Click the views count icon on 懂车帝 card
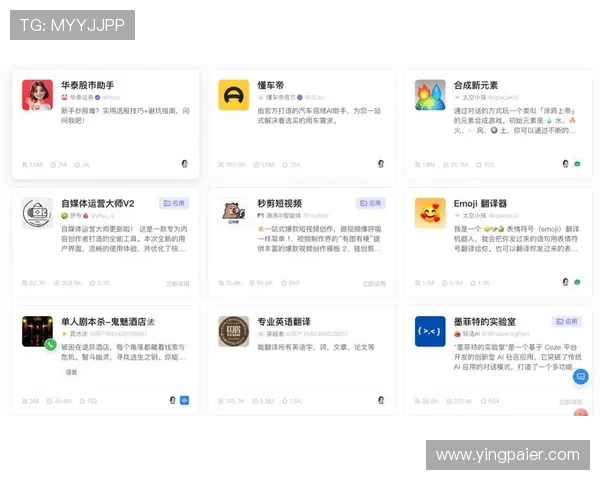 257,165
